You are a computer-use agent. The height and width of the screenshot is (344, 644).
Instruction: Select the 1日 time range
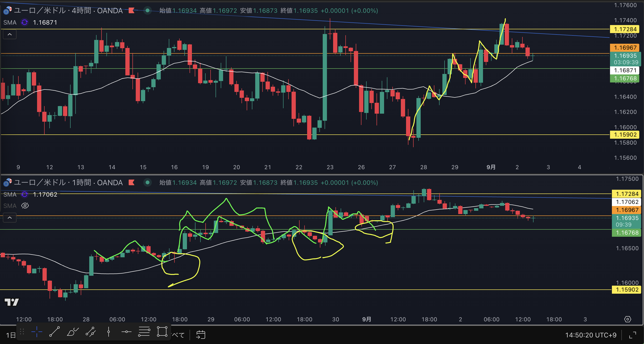[x=11, y=335]
